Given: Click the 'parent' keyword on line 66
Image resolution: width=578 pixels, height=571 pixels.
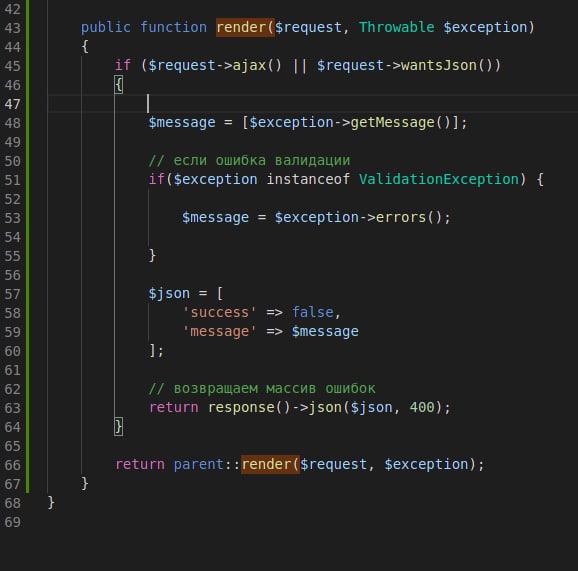Looking at the screenshot, I should click(198, 464).
